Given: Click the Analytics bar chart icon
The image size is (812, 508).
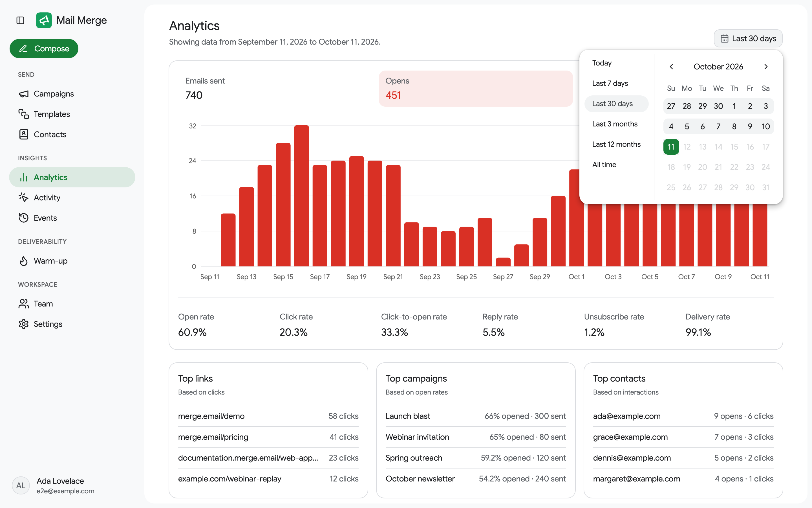Looking at the screenshot, I should click(x=23, y=178).
